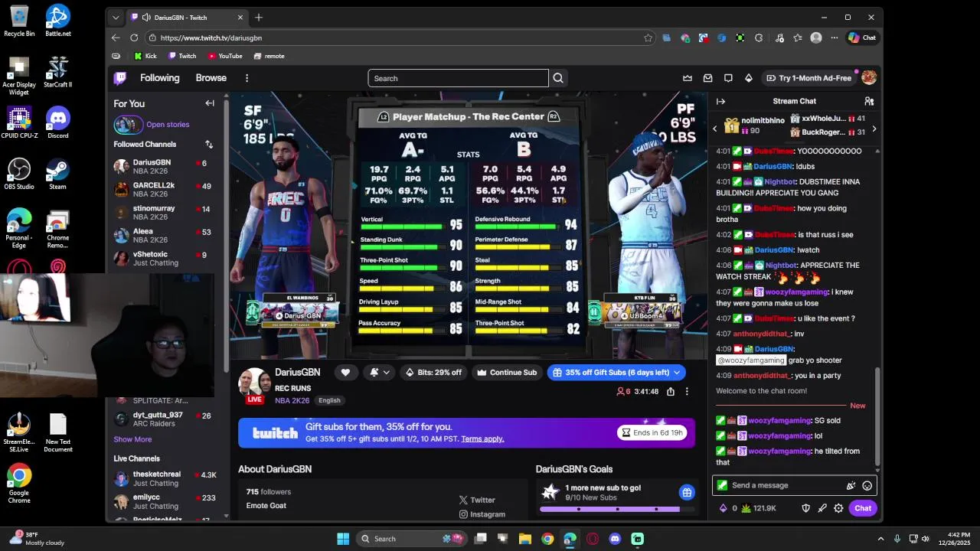
Task: Open the YouTube bookmark
Action: [x=225, y=56]
